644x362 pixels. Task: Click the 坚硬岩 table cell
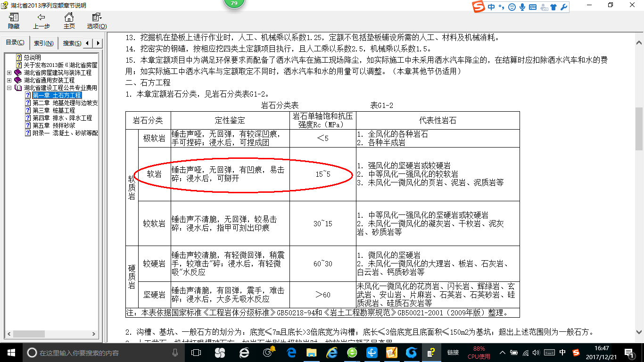pos(155,295)
